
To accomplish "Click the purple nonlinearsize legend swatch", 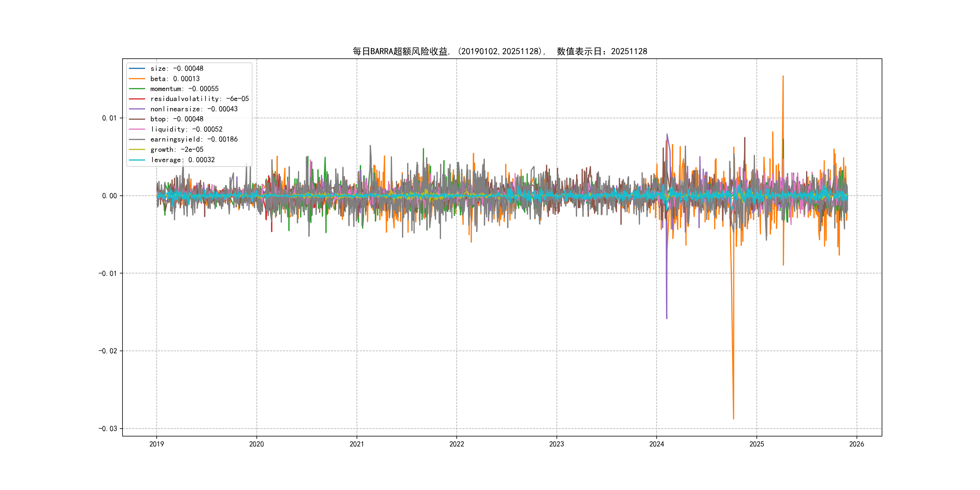I will [137, 109].
